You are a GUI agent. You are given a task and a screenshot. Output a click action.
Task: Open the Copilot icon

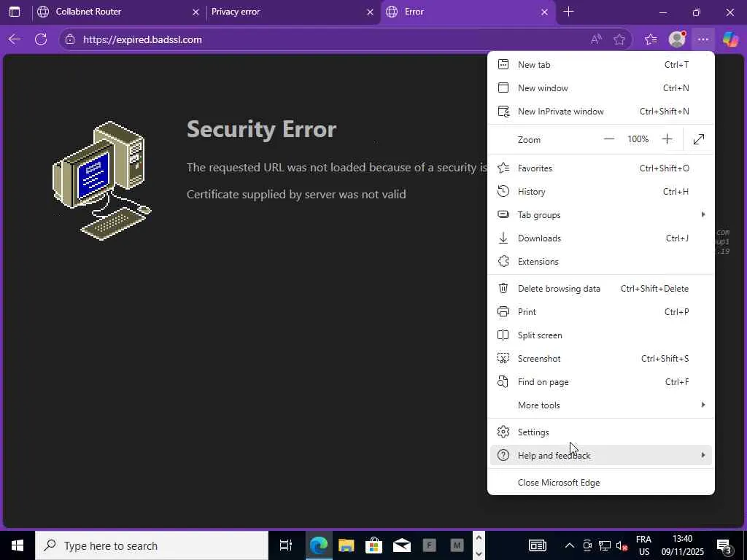[x=730, y=39]
